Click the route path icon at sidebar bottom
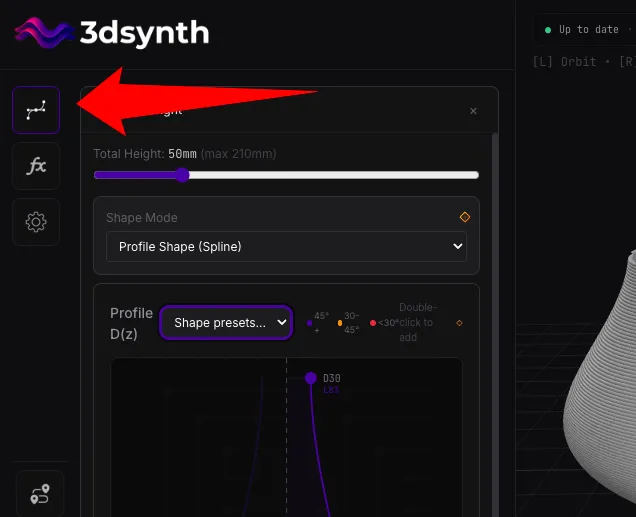636x517 pixels. coord(40,494)
